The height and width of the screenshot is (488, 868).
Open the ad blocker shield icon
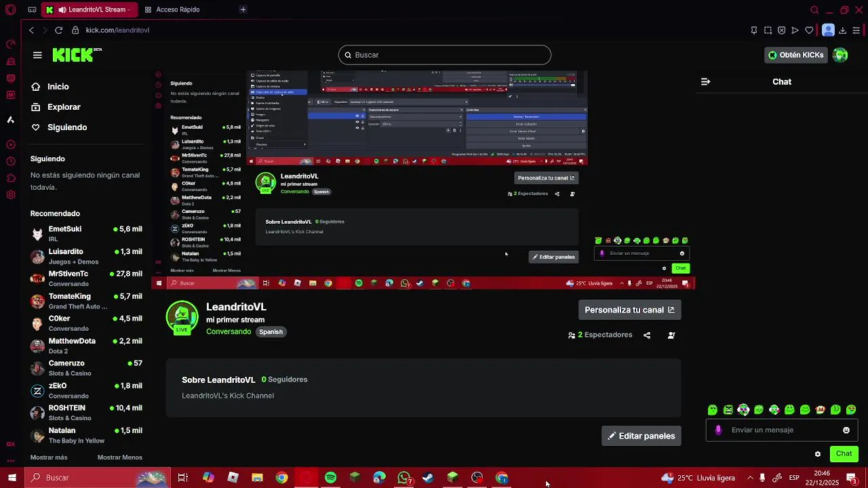[x=781, y=30]
